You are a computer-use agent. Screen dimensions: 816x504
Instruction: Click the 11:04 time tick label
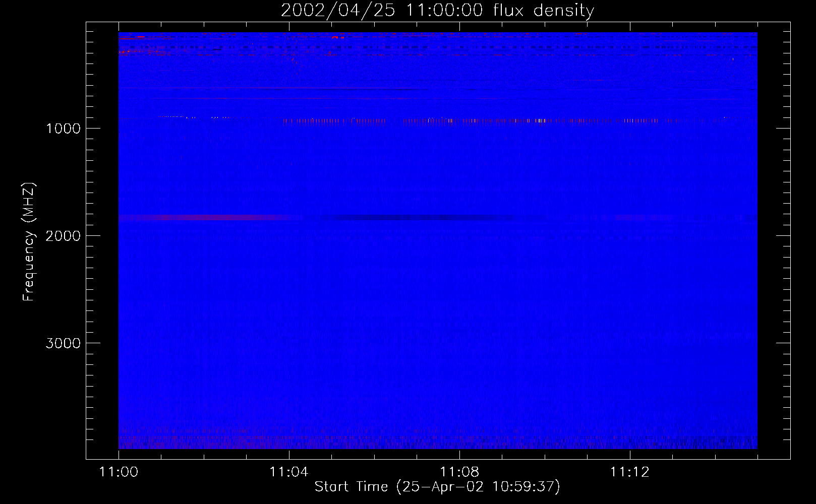289,472
